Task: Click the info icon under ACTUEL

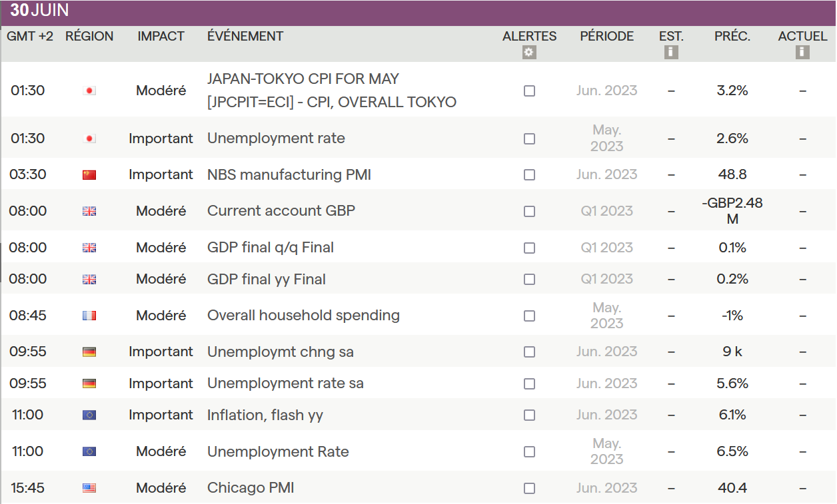Action: (x=802, y=52)
